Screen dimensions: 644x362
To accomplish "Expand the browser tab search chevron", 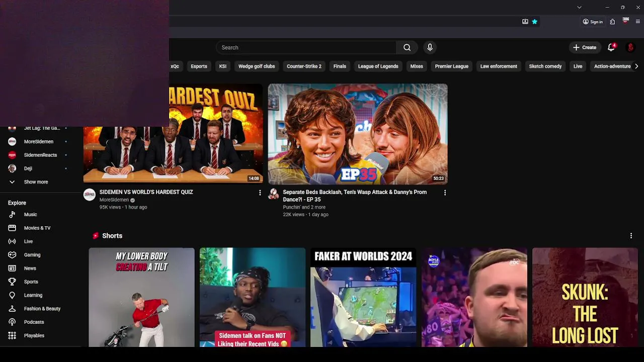I will pos(579,7).
